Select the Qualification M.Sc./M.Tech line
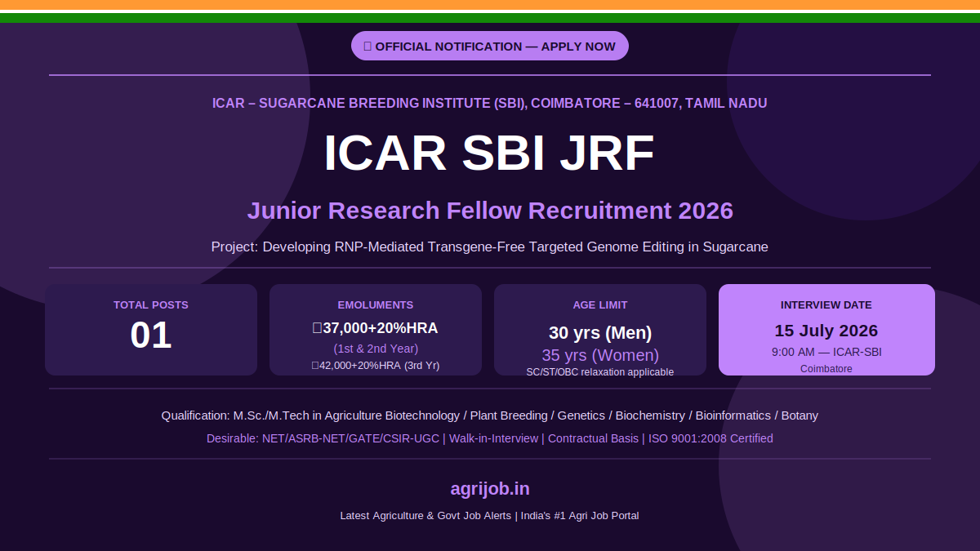The height and width of the screenshot is (551, 980). click(490, 415)
